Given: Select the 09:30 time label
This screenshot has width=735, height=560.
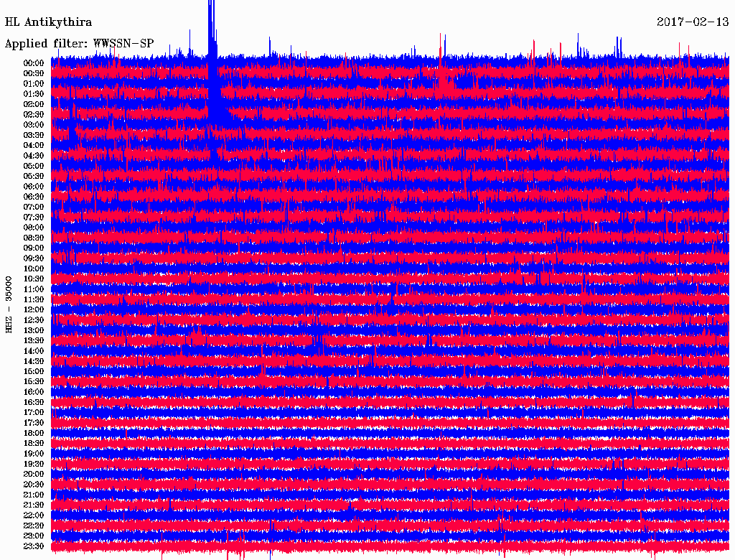Looking at the screenshot, I should (x=34, y=258).
